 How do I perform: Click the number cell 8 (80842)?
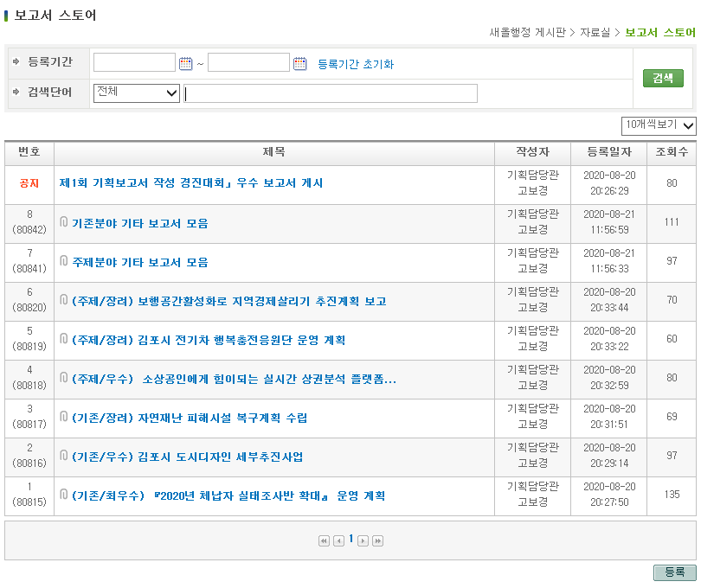[29, 222]
